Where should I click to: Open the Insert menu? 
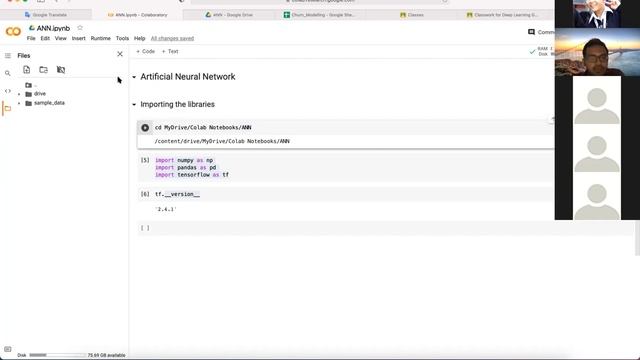click(78, 38)
